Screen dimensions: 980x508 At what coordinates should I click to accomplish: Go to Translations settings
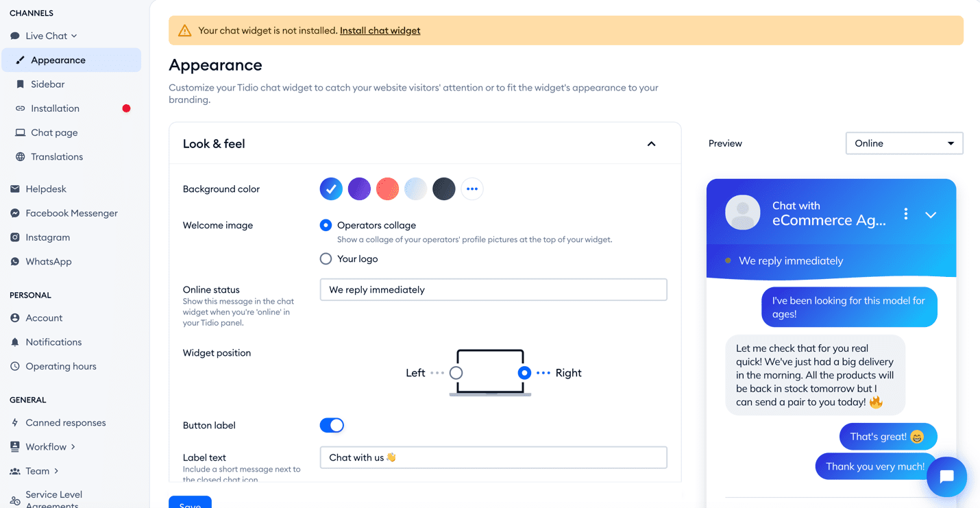[57, 156]
